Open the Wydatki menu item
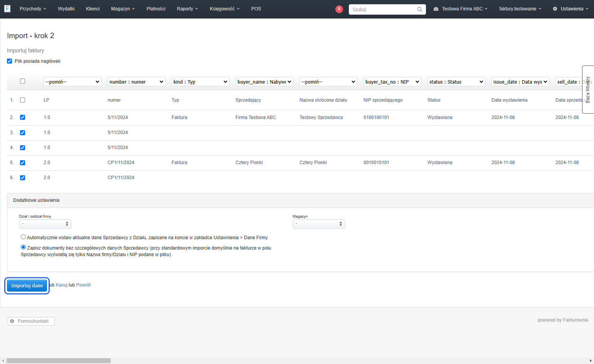This screenshot has width=594, height=364. click(66, 8)
